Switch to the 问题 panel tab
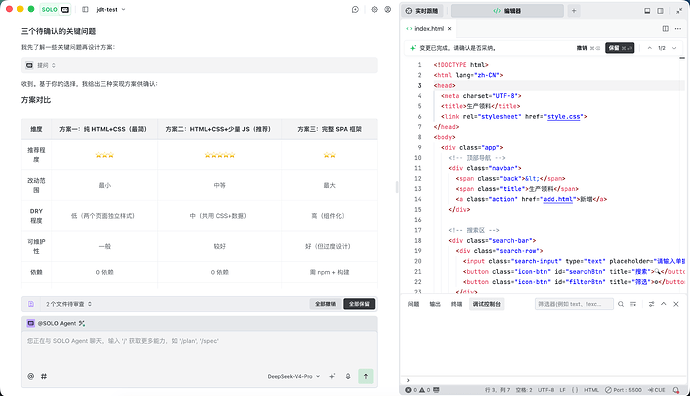 [x=413, y=304]
